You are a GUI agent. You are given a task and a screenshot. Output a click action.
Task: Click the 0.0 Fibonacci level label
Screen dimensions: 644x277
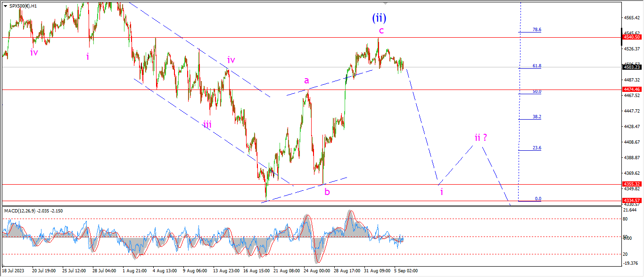538,199
